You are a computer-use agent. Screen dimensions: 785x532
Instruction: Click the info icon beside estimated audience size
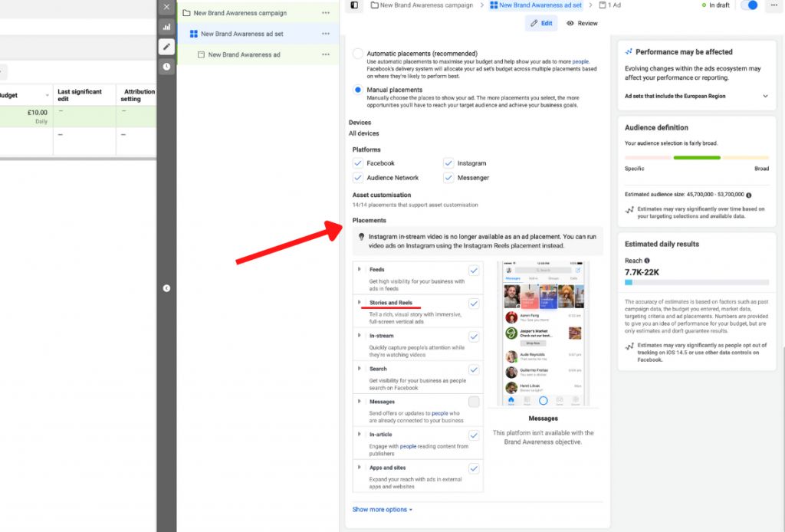pos(749,195)
